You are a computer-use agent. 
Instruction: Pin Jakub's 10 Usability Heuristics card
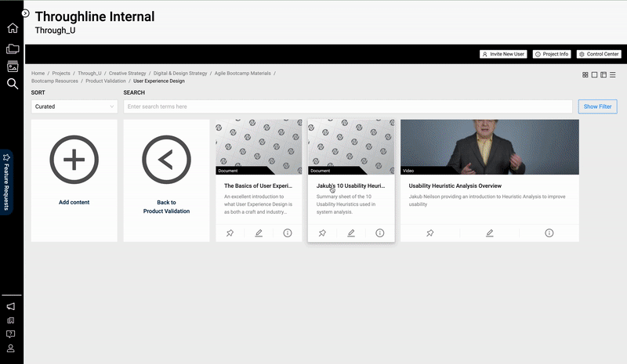click(322, 233)
